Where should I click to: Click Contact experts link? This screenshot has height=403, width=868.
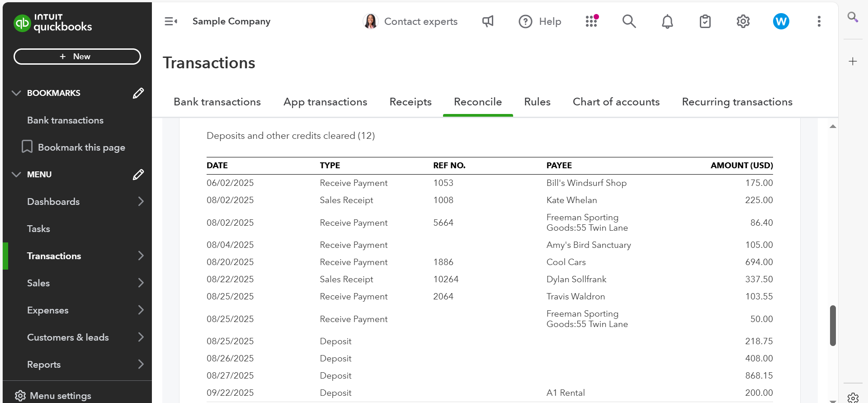[x=420, y=21]
